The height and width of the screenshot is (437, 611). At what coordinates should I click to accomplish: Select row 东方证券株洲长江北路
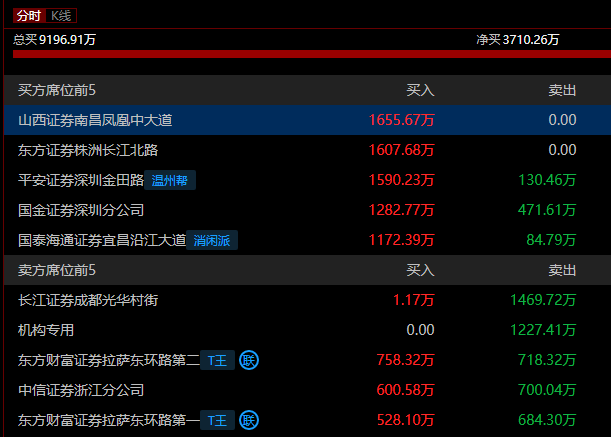point(307,150)
